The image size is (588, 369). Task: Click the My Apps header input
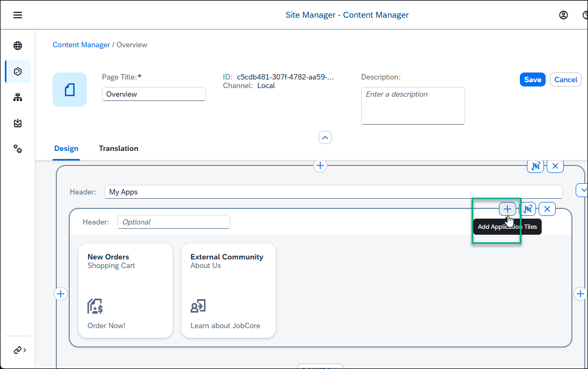(333, 192)
